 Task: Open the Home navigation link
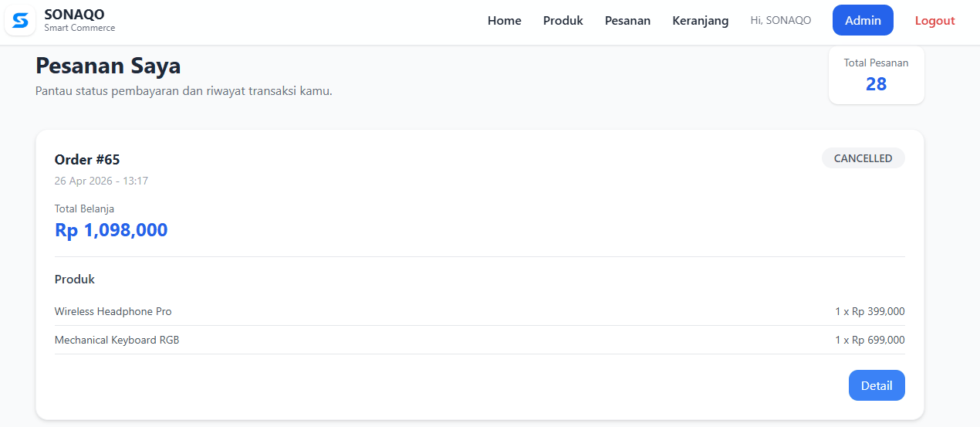click(505, 21)
